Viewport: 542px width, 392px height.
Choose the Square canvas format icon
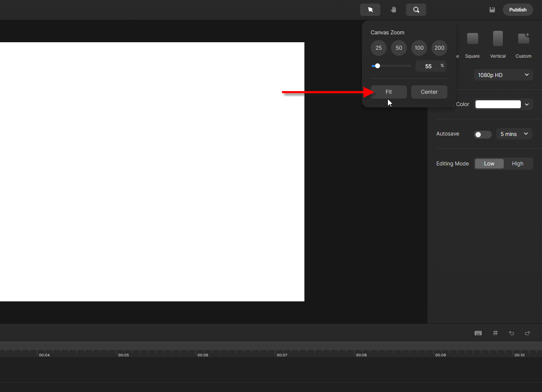click(472, 39)
